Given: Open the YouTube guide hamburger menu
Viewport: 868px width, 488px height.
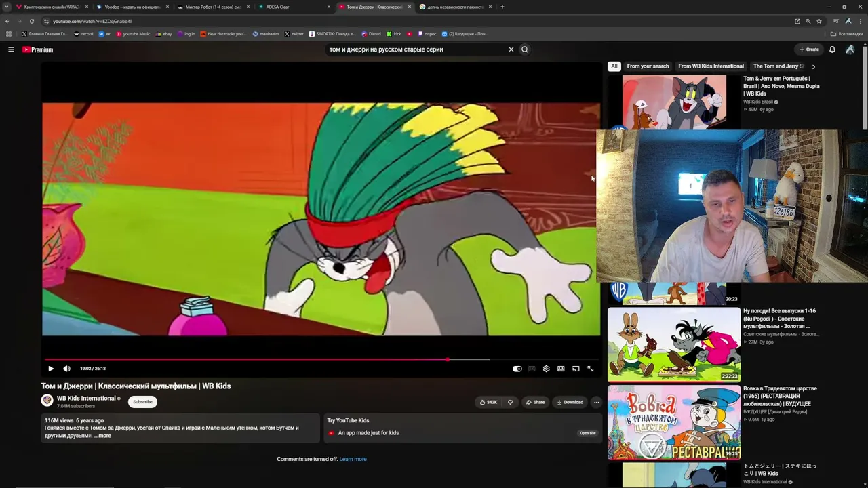Looking at the screenshot, I should click(x=11, y=49).
